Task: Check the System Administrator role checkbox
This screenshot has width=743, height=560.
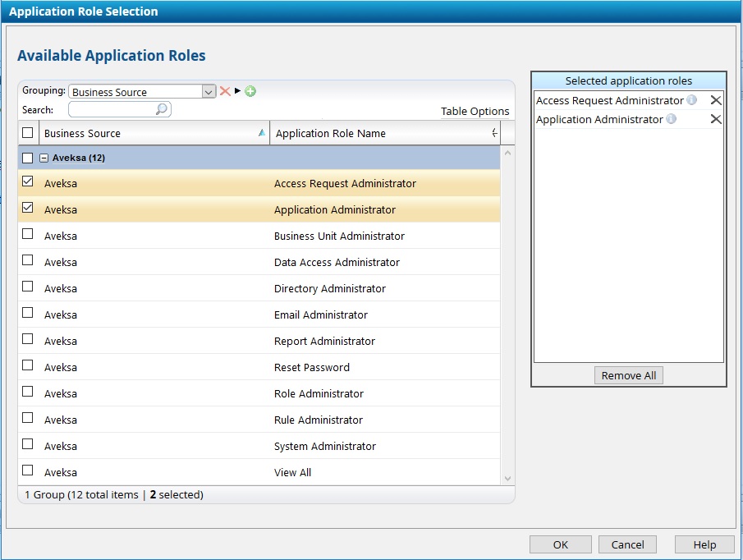Action: click(28, 444)
